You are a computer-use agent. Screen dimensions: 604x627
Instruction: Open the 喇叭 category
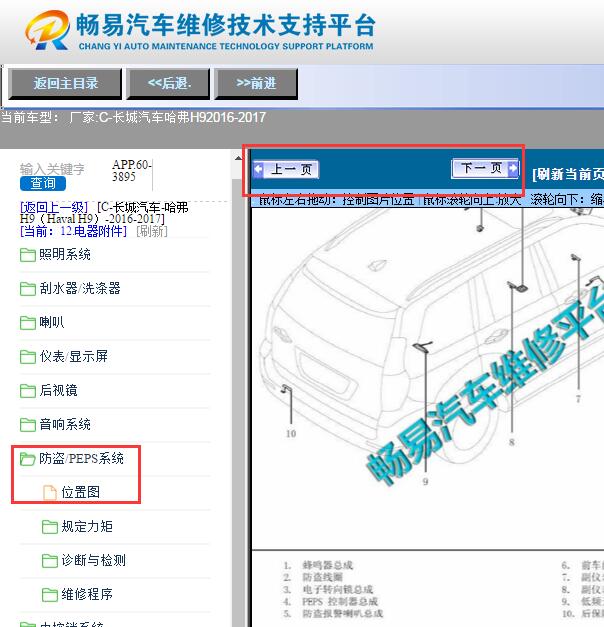[52, 323]
